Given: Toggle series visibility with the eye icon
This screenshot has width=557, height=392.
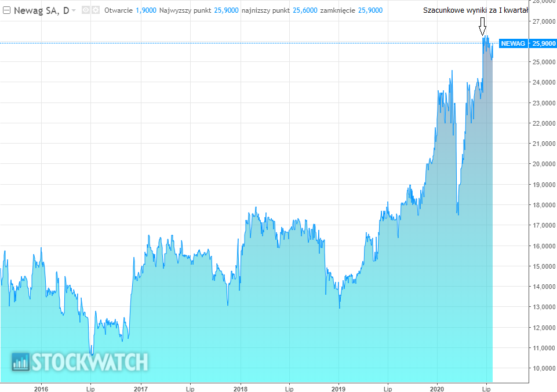Looking at the screenshot, I should 86,10.
